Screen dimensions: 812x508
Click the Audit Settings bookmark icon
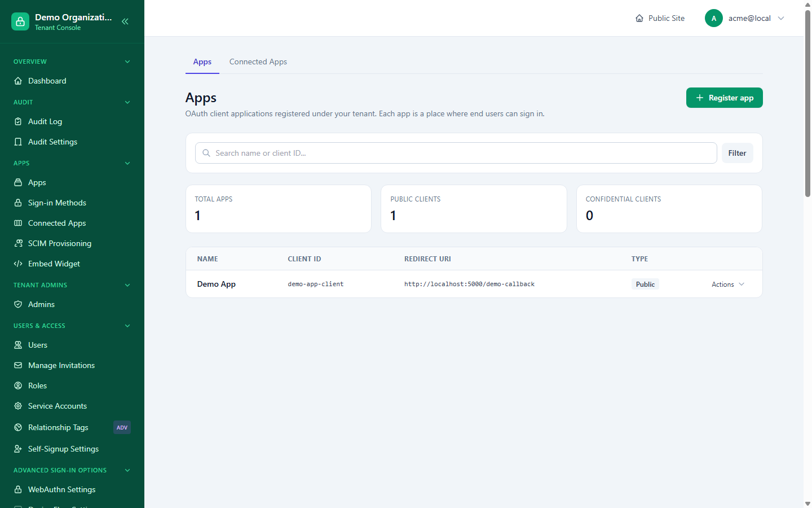coord(18,142)
